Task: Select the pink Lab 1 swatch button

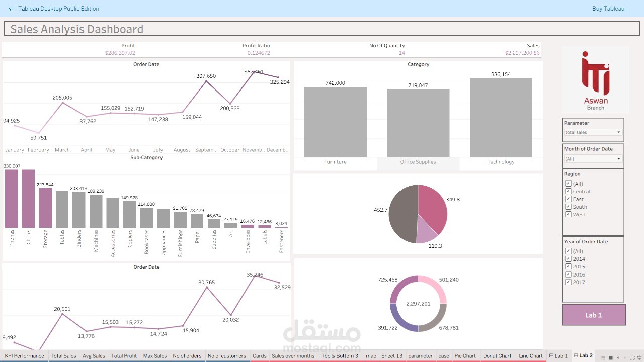Action: pos(594,315)
